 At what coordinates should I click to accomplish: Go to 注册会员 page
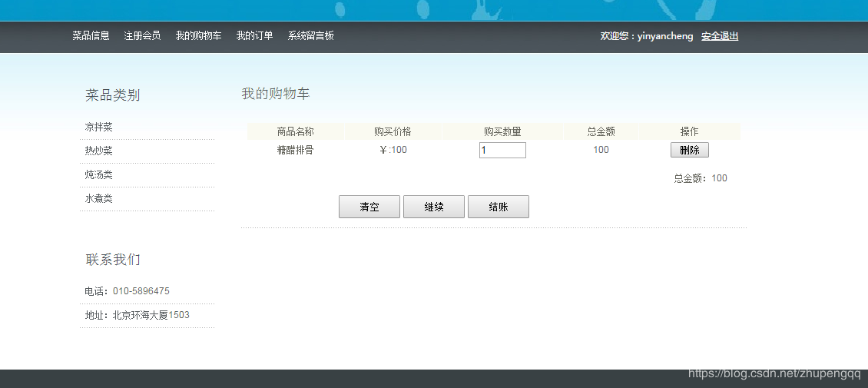coord(142,36)
